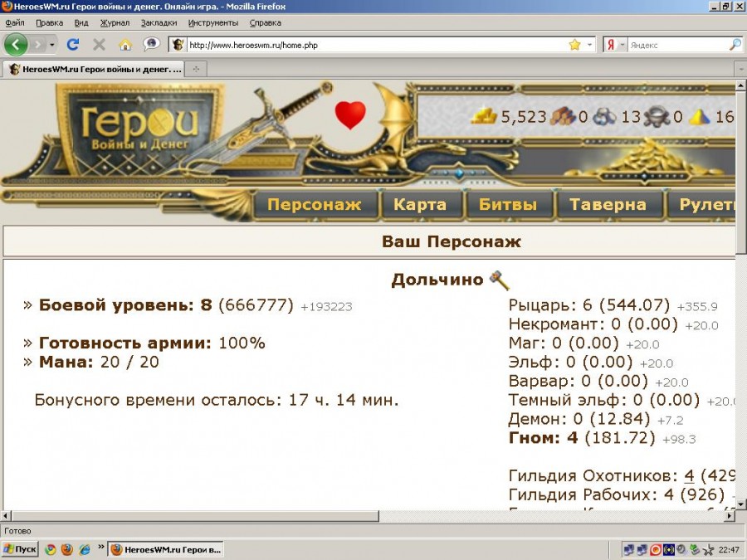Click the mercury cauldron resource icon

pyautogui.click(x=657, y=116)
